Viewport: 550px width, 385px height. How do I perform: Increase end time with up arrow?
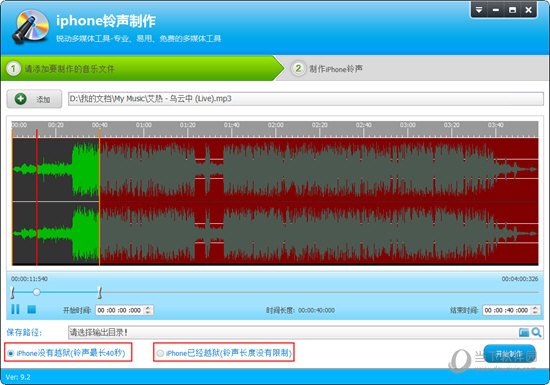coord(535,308)
